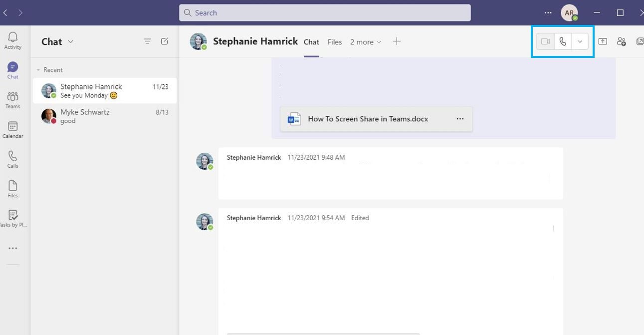The height and width of the screenshot is (335, 644).
Task: Open more options for the docx attachment
Action: [x=460, y=119]
